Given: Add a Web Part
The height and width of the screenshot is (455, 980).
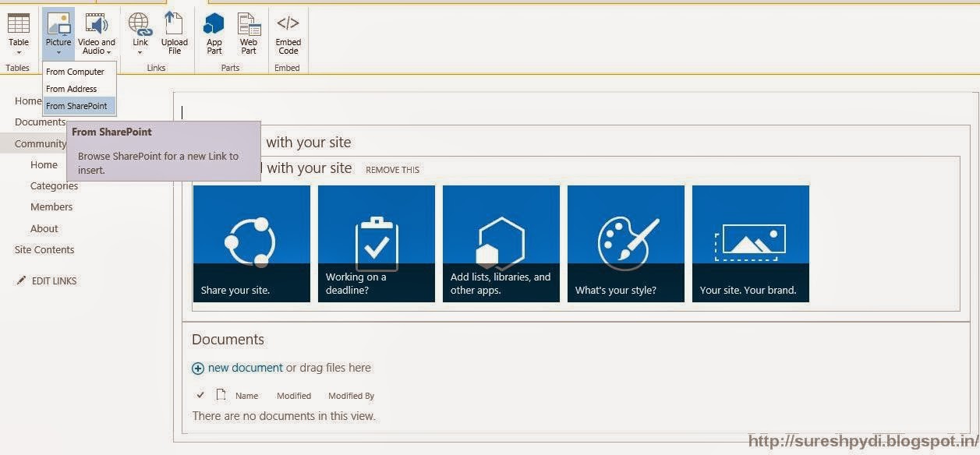Looking at the screenshot, I should [249, 34].
